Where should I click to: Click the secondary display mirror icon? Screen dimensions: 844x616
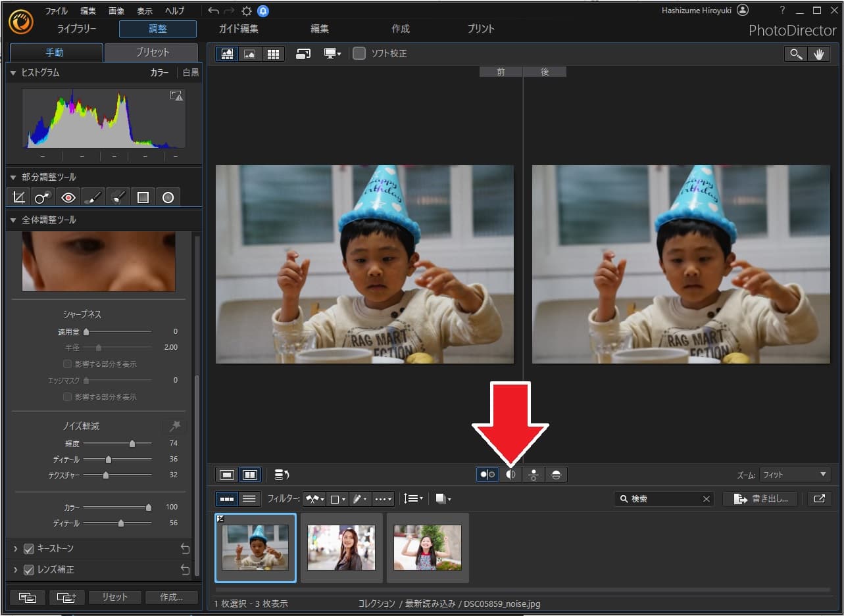click(303, 54)
